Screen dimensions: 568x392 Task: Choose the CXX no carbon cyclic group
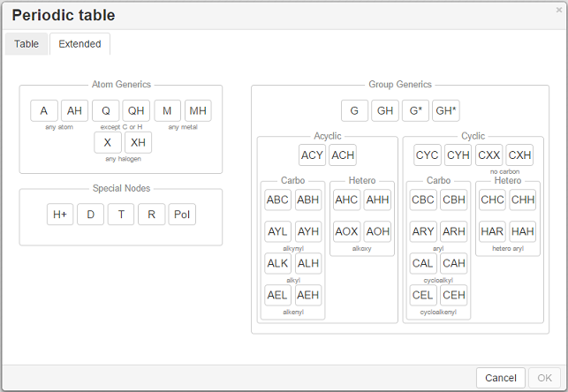click(488, 155)
